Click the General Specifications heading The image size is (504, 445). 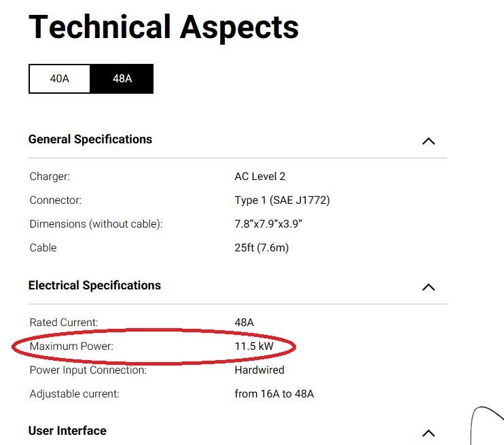click(90, 139)
